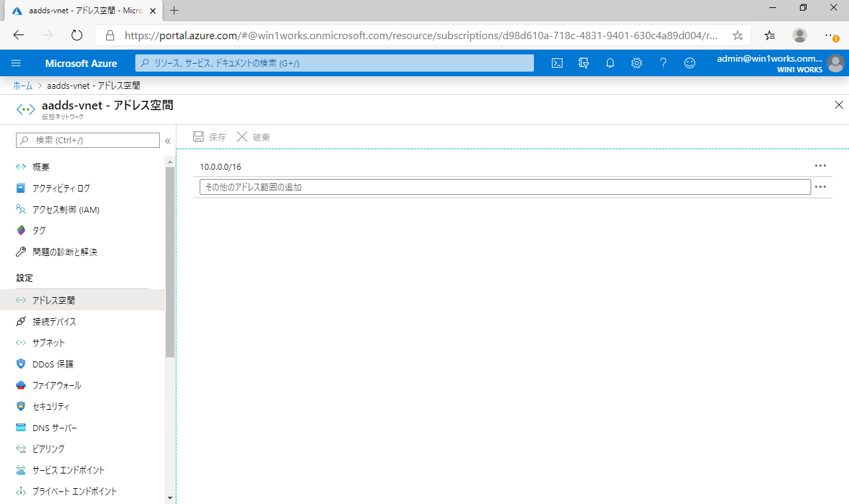
Task: Click the ピアリング icon
Action: [x=21, y=449]
